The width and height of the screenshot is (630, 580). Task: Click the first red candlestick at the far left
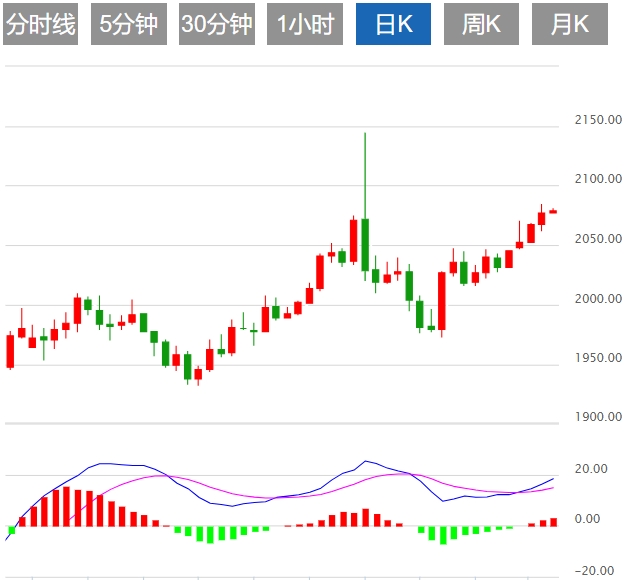pyautogui.click(x=10, y=351)
